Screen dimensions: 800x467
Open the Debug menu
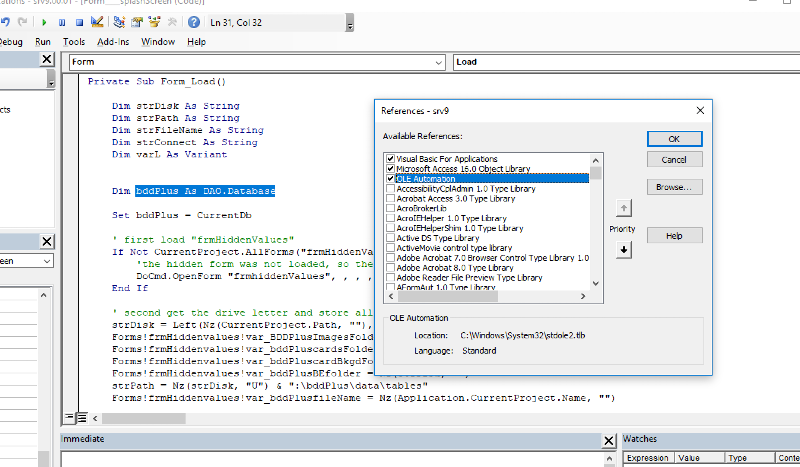coord(11,42)
